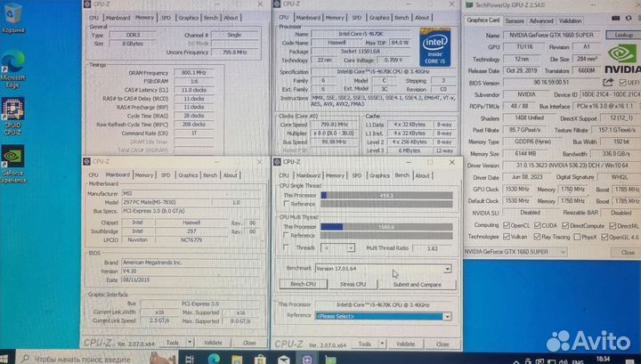Open the Validation tab in GPU-Z
This screenshot has height=364, width=641.
click(571, 20)
